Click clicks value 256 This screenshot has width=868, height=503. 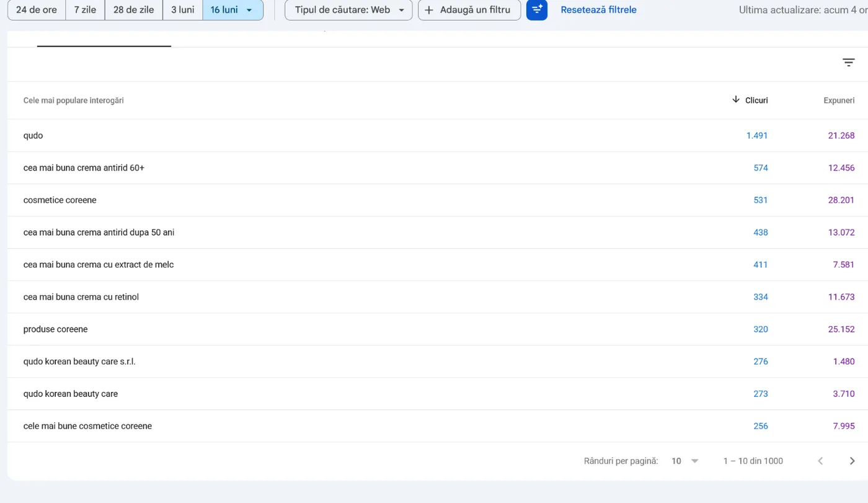pos(761,425)
